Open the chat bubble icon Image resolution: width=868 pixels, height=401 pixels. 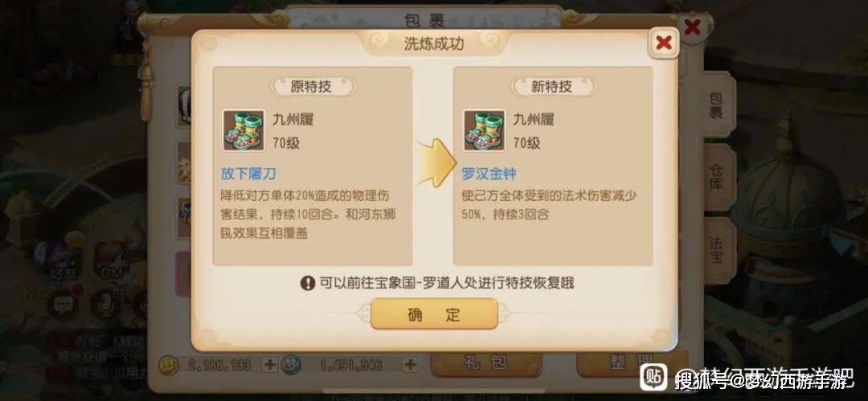click(63, 304)
